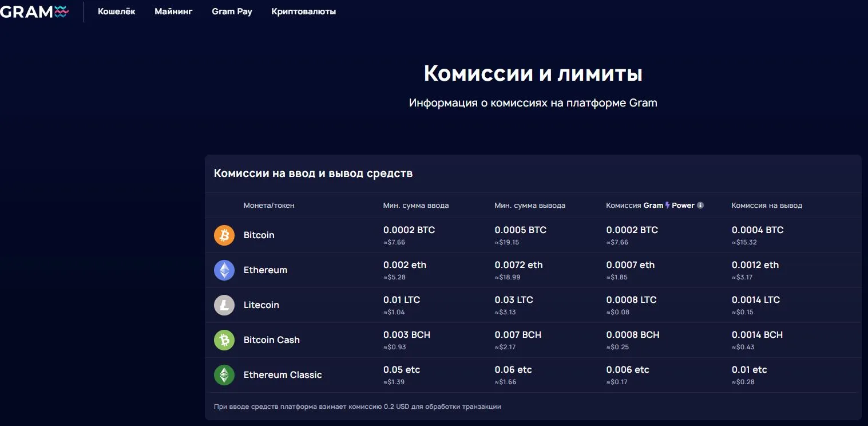Click the 0.01 LTC minimum deposit value
The height and width of the screenshot is (426, 868).
tap(402, 300)
